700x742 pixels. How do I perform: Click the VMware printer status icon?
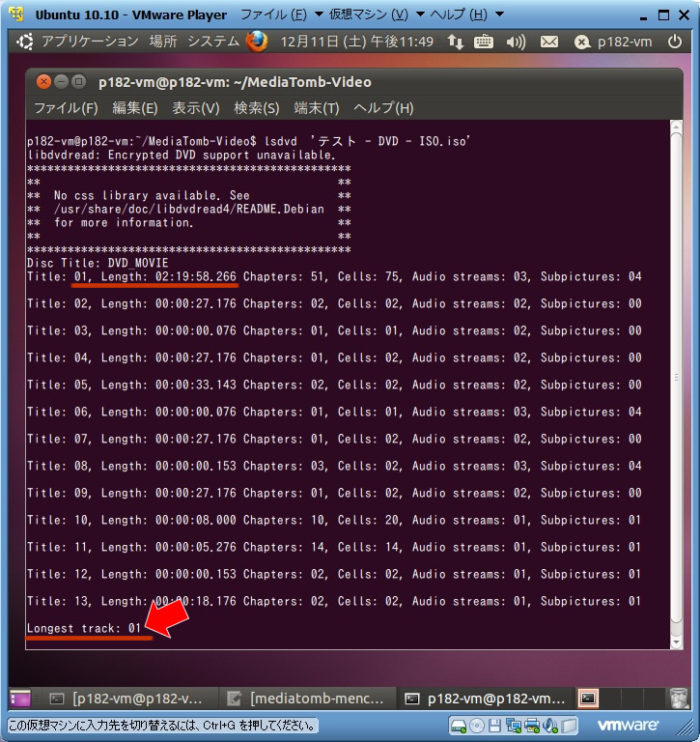click(532, 726)
